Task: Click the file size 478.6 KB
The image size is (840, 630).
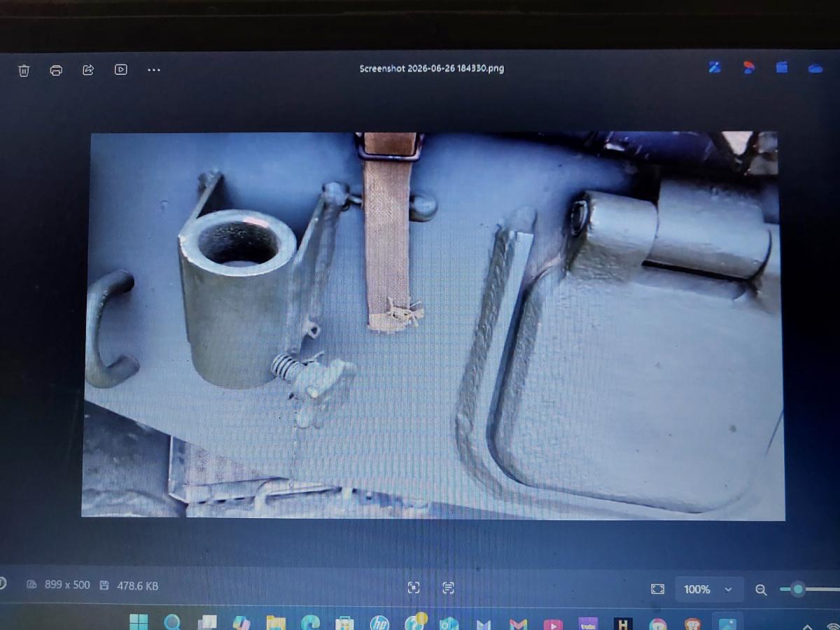Action: coord(137,585)
